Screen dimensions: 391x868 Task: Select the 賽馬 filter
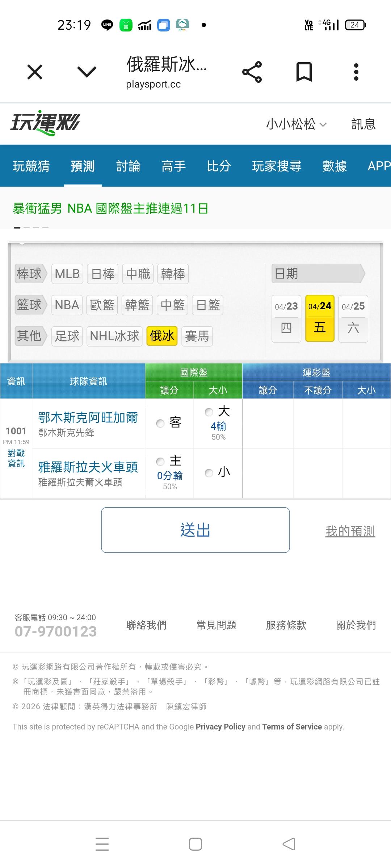(x=197, y=336)
